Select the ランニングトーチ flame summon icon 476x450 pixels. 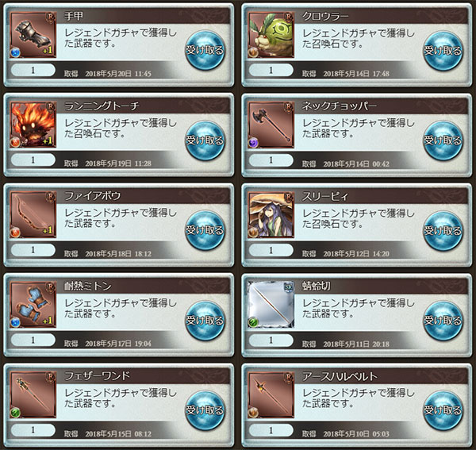[x=33, y=125]
